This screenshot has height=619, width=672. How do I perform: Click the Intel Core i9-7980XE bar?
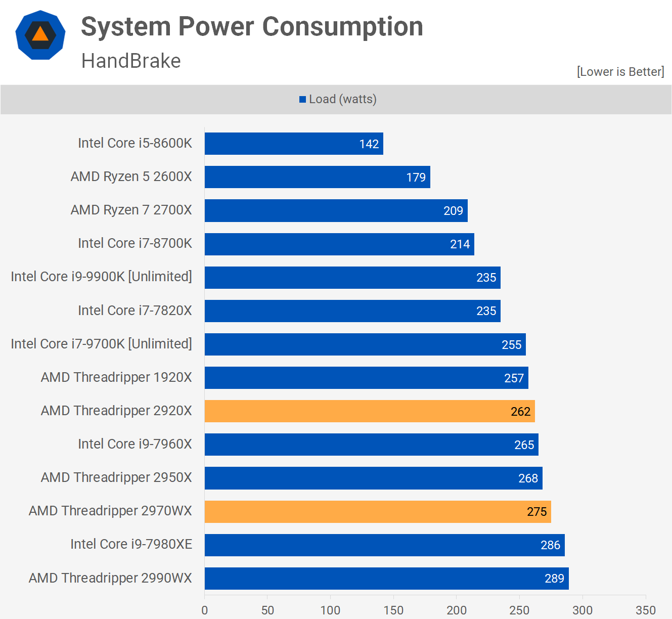click(384, 545)
